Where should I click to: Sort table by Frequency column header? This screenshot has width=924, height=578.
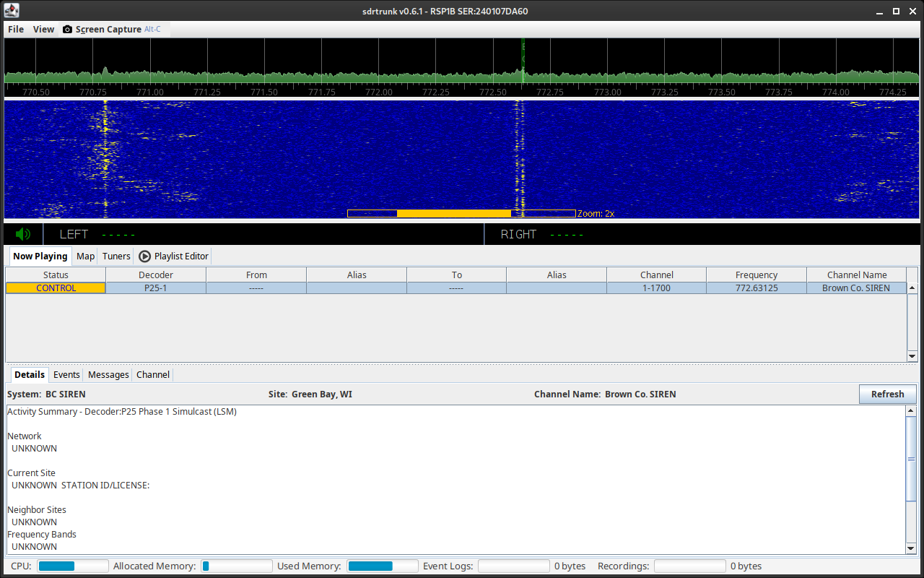(x=756, y=275)
